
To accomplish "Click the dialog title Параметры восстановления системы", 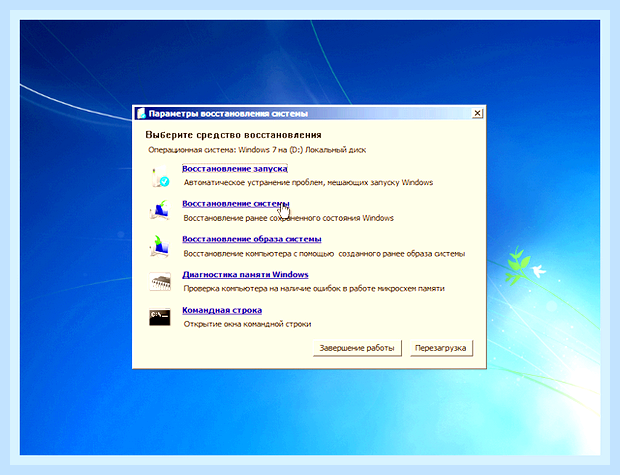I will [228, 114].
